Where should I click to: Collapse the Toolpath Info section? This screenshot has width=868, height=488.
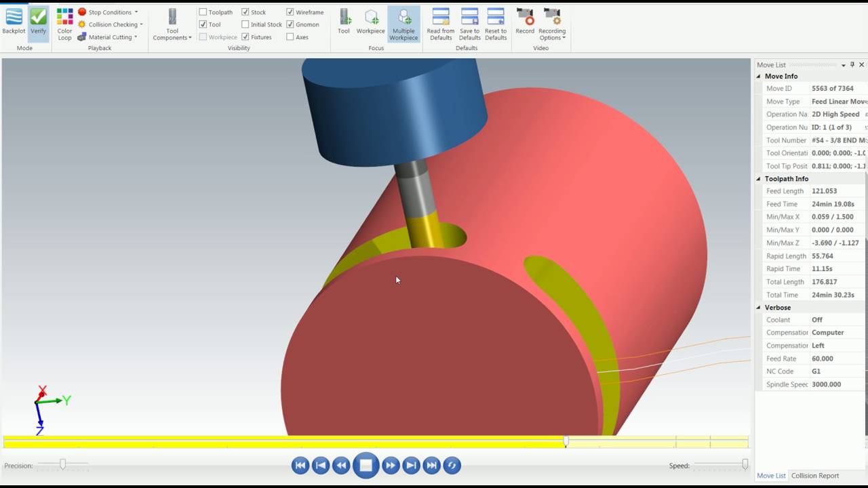759,179
